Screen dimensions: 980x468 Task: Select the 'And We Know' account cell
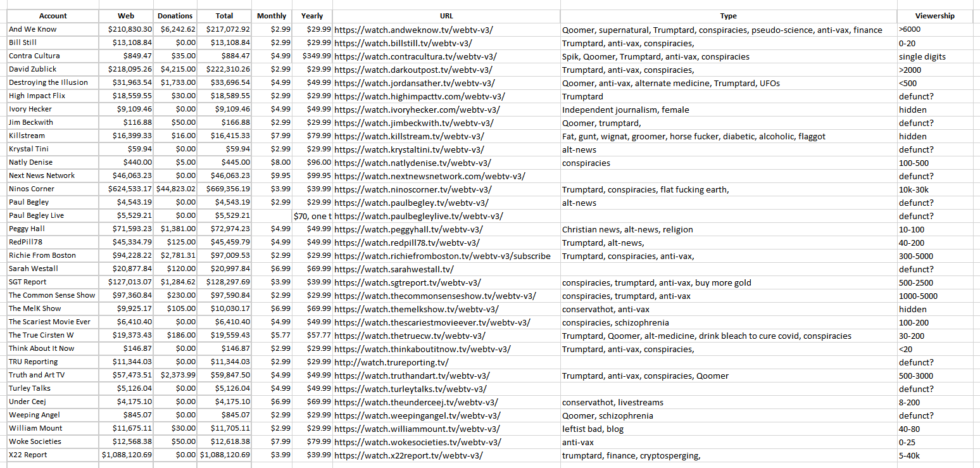coord(53,29)
